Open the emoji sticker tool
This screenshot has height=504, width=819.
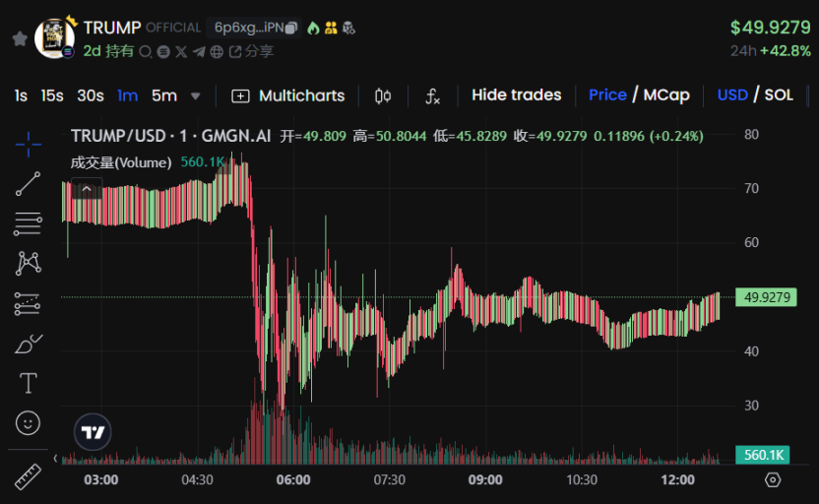point(29,423)
